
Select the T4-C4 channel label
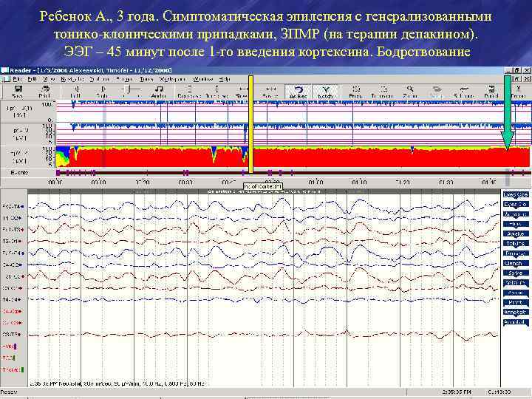[12, 300]
